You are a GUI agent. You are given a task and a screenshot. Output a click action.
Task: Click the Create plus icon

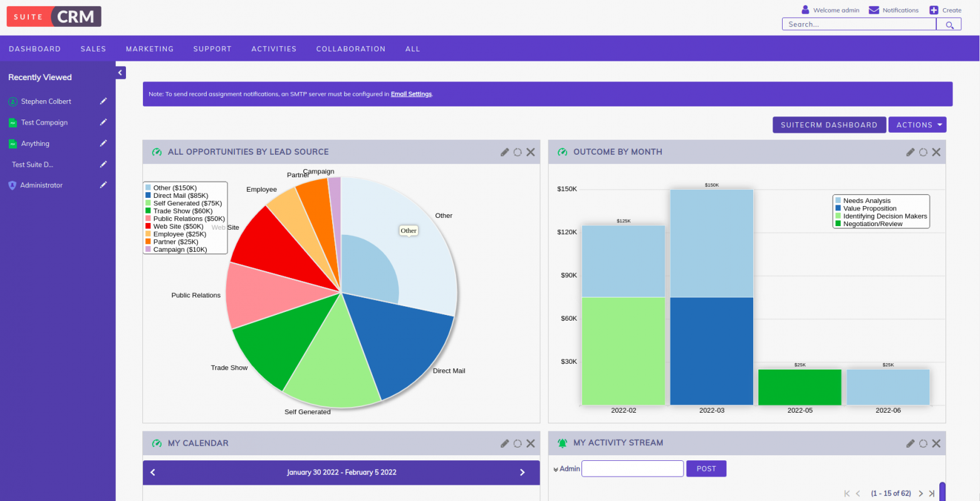pos(934,9)
